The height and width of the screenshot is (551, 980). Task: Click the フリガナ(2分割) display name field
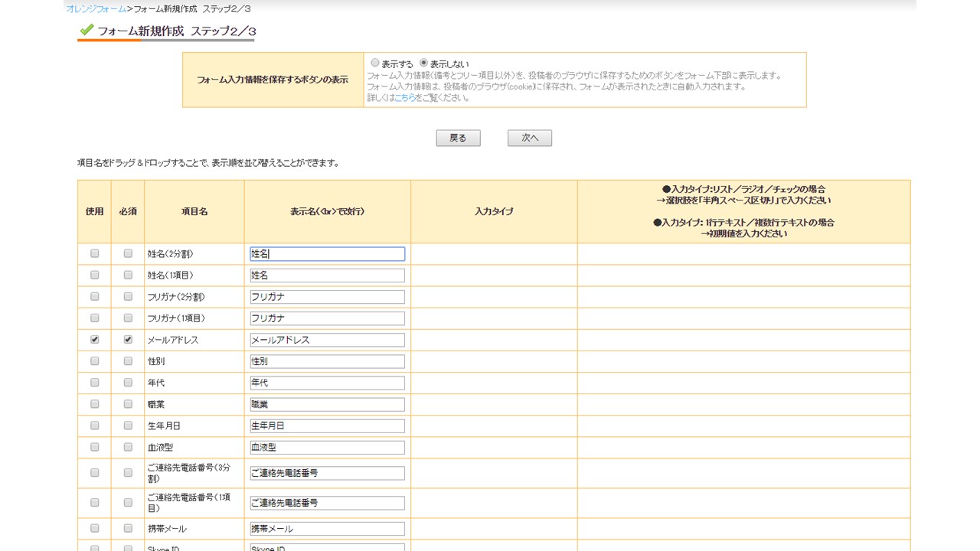(x=327, y=297)
